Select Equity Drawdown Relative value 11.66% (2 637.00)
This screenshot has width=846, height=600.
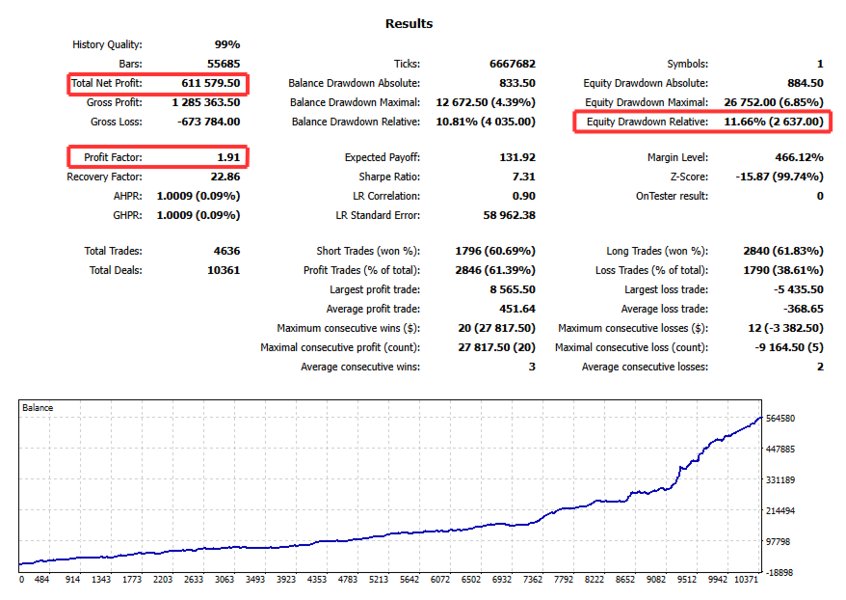[774, 122]
